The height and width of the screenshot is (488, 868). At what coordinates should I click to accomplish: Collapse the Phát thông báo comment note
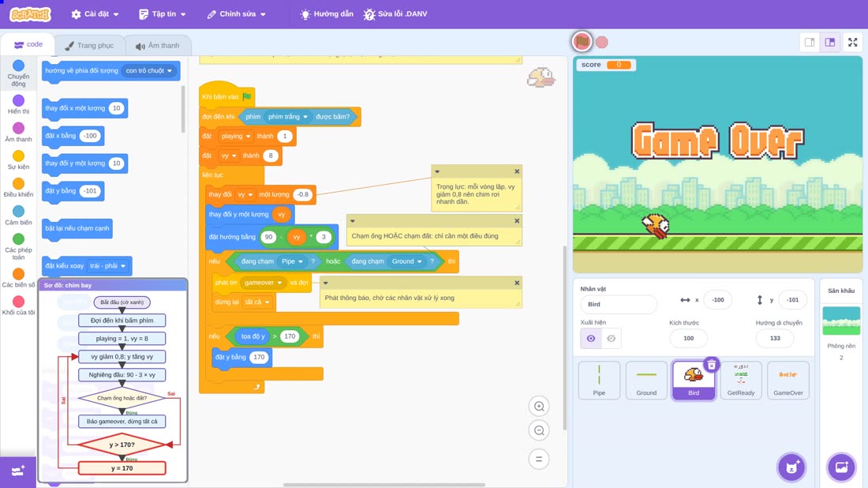tap(325, 283)
